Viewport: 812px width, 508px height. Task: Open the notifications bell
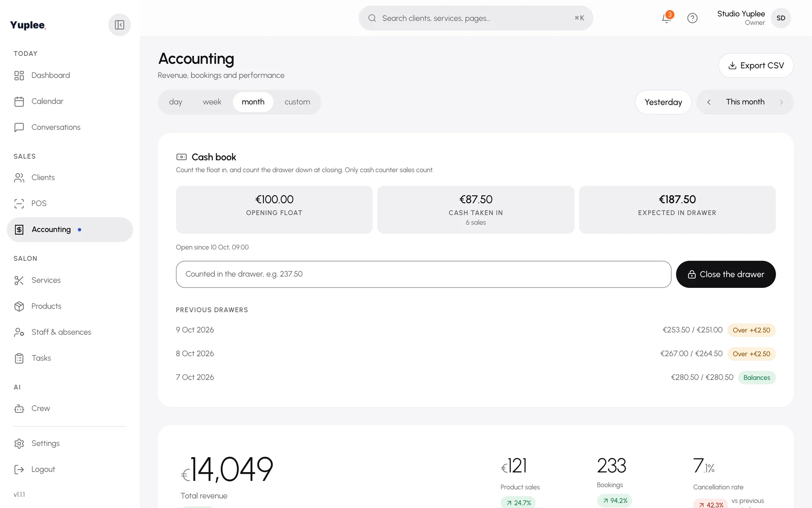pyautogui.click(x=667, y=18)
